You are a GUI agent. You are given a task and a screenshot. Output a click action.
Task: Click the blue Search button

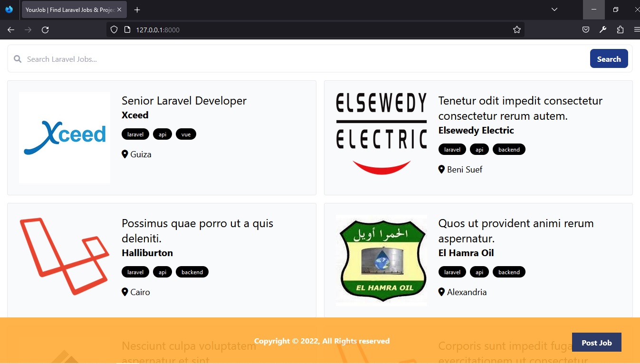point(609,59)
